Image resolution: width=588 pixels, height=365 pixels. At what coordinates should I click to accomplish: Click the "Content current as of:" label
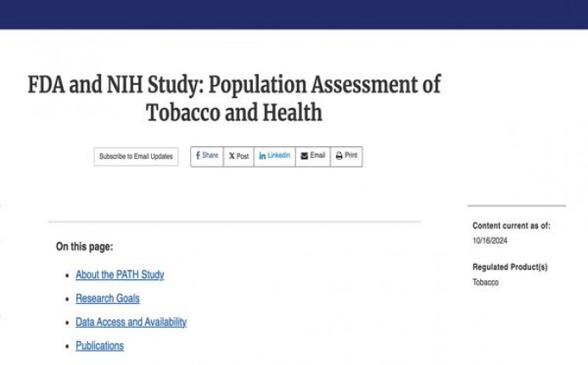(512, 226)
